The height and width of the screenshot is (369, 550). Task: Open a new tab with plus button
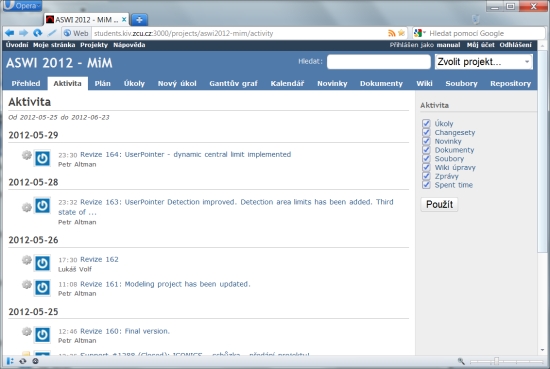click(139, 20)
